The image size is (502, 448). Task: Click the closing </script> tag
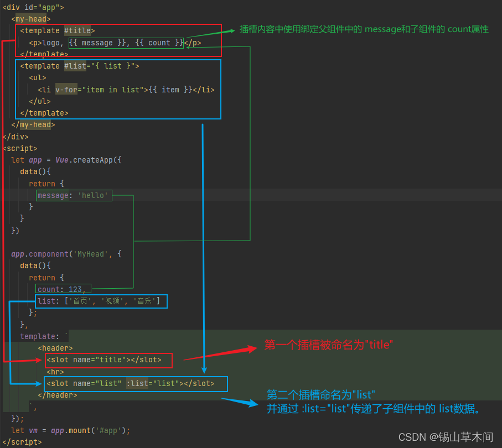coord(22,442)
